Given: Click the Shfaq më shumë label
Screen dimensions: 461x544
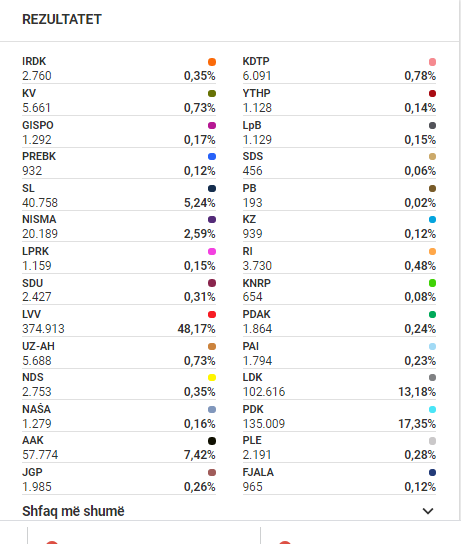Looking at the screenshot, I should (x=73, y=511).
